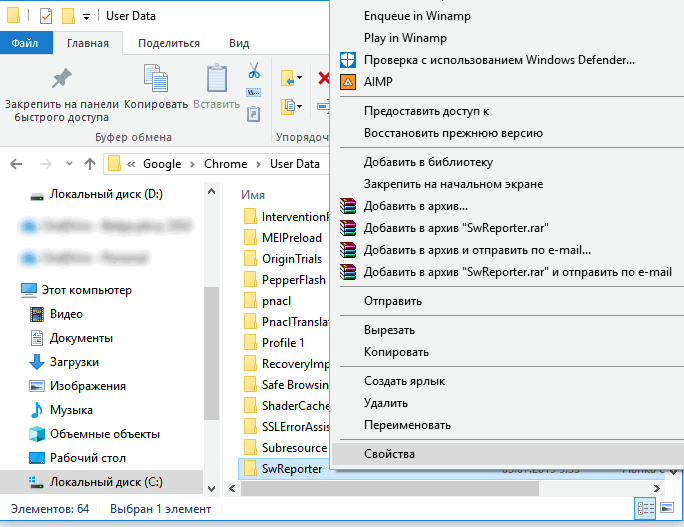Choose AIMP from context menu
The image size is (684, 527).
click(378, 82)
